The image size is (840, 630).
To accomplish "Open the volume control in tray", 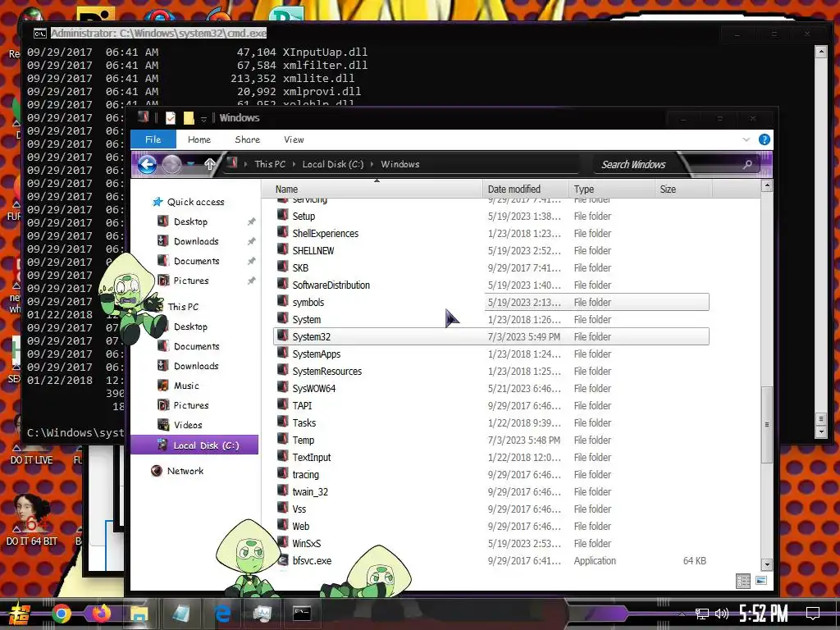I will pyautogui.click(x=722, y=614).
